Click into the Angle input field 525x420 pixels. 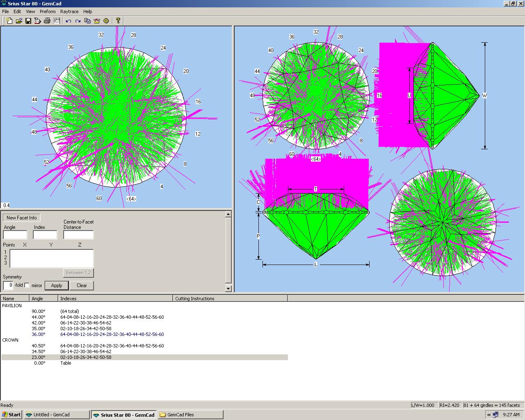pos(15,235)
